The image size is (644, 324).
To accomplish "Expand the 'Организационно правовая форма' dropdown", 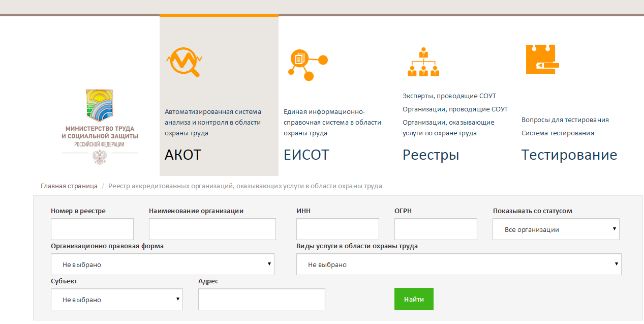I will pos(162,264).
